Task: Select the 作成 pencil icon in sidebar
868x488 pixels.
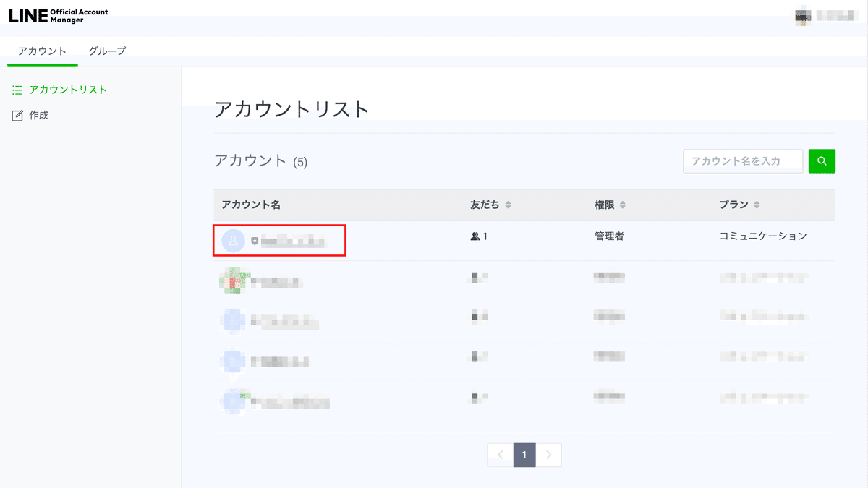Action: click(x=17, y=114)
